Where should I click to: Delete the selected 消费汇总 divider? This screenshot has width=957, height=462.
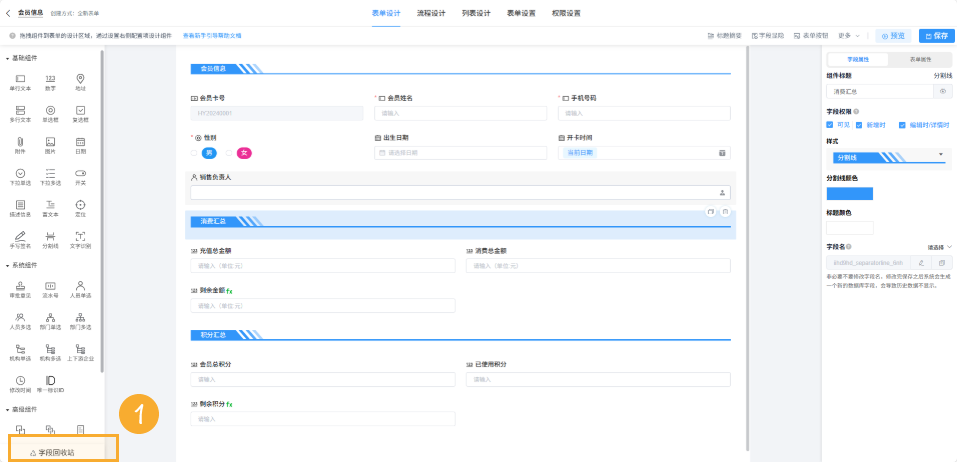[725, 212]
